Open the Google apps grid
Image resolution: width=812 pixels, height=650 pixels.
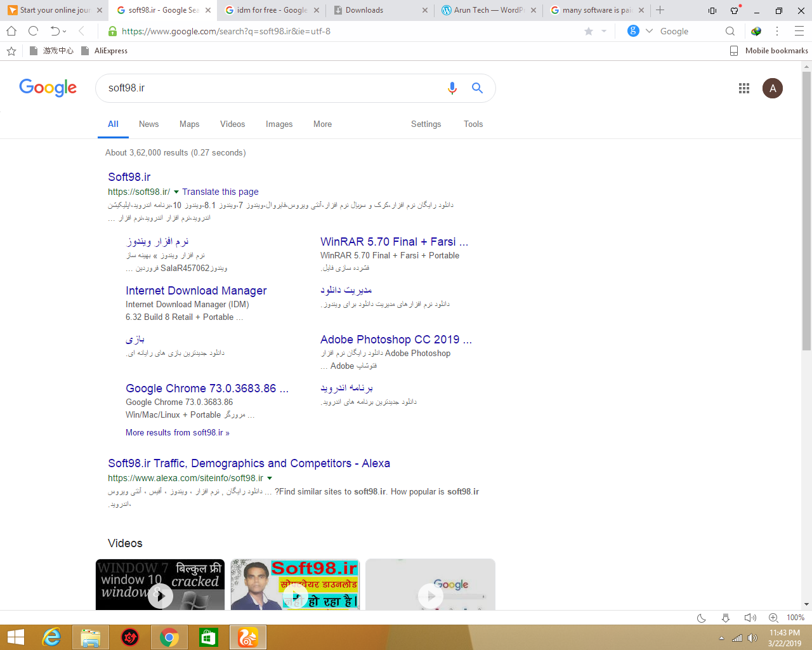(x=744, y=88)
